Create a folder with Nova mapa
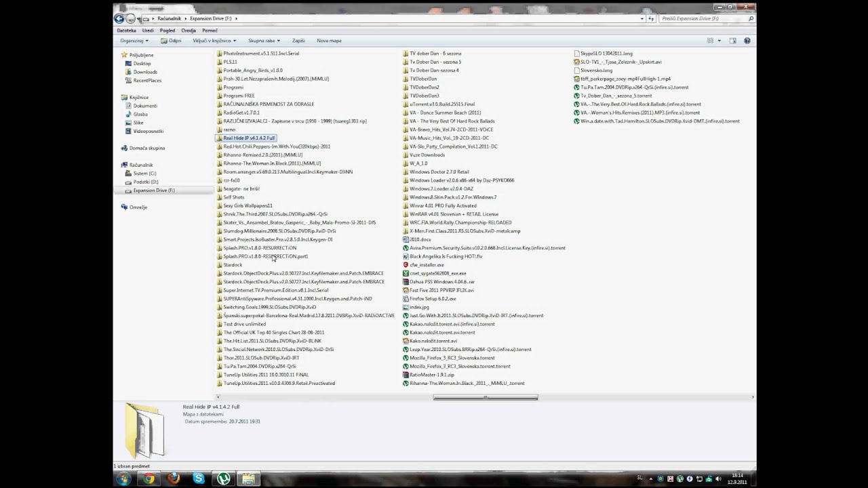This screenshot has height=488, width=868. [329, 41]
